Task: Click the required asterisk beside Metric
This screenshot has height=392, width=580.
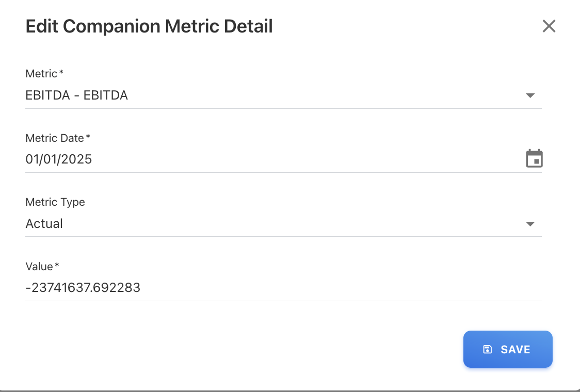Action: coord(61,73)
